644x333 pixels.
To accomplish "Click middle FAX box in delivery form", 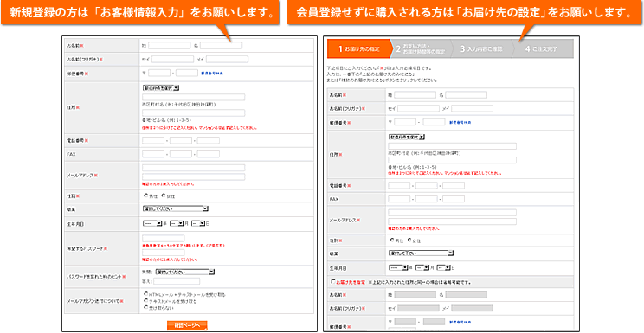I will coord(427,199).
